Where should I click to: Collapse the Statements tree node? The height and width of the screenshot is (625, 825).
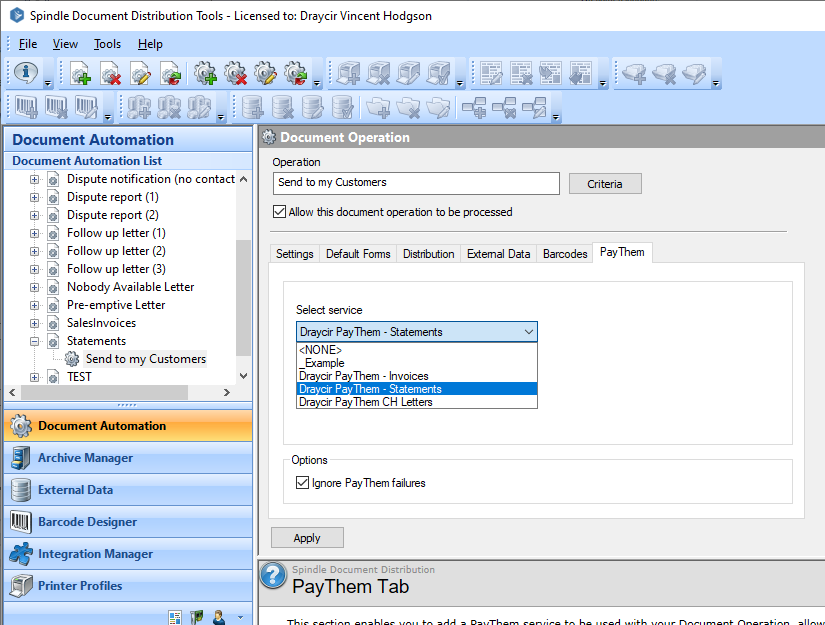pos(34,341)
